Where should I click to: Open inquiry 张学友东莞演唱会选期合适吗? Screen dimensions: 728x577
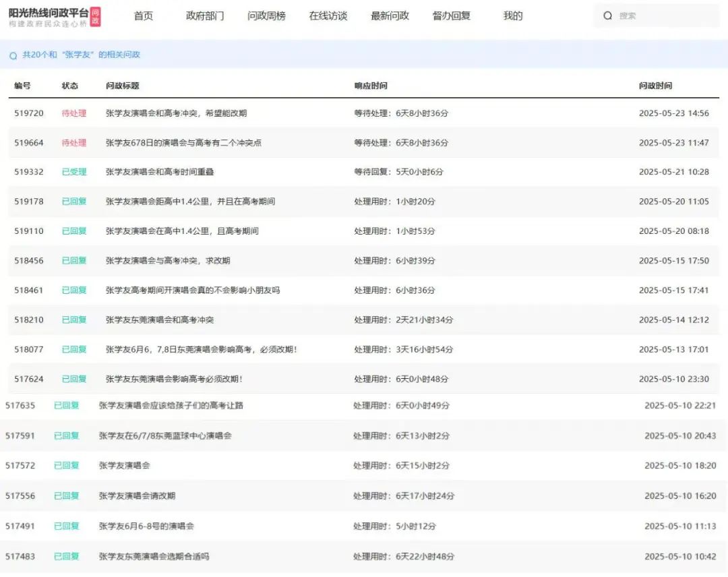tap(154, 556)
